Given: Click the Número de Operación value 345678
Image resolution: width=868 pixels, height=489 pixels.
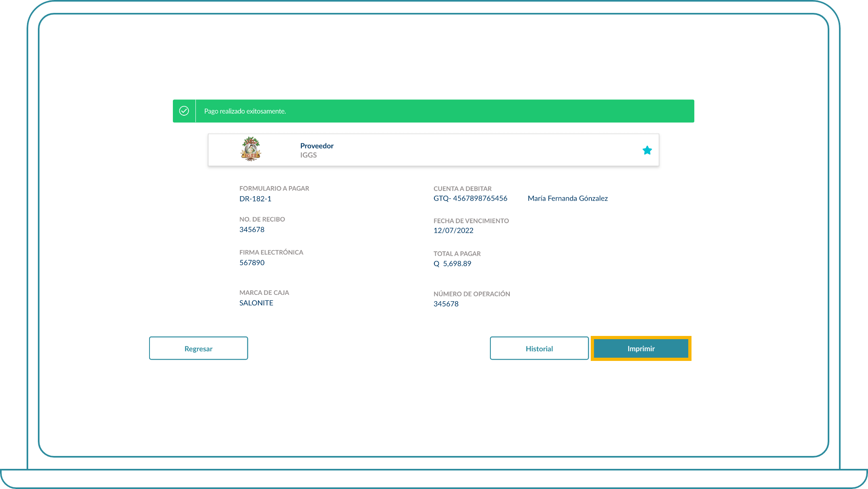Looking at the screenshot, I should [446, 304].
